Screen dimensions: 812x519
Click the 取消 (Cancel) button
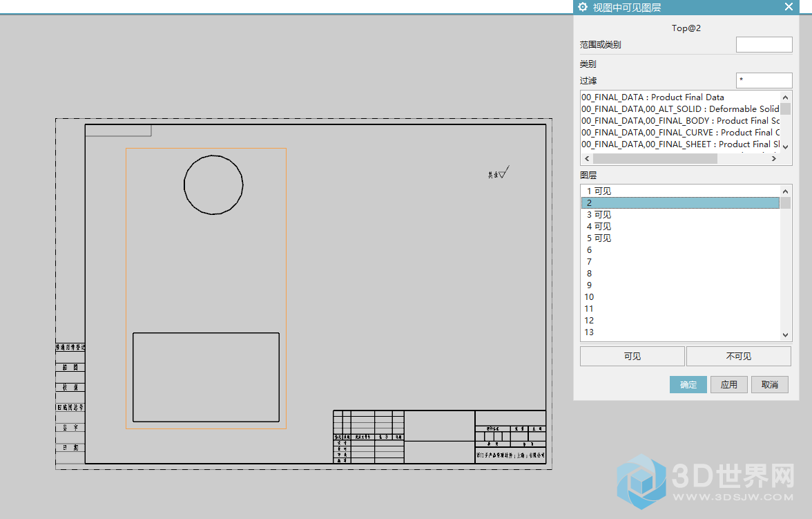770,385
